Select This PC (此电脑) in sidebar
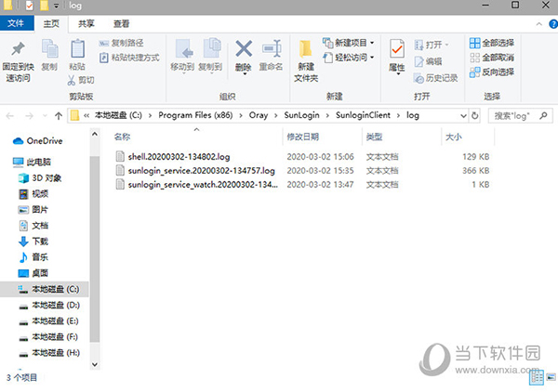This screenshot has width=558, height=392. click(32, 162)
